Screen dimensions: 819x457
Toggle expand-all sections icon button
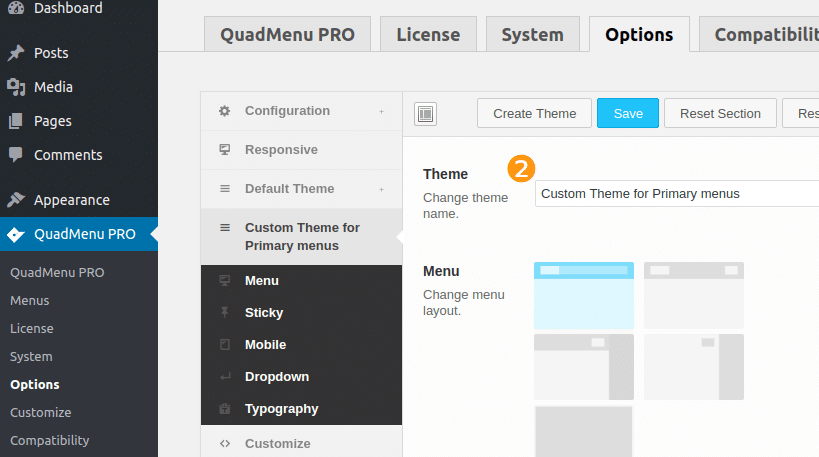tap(425, 114)
